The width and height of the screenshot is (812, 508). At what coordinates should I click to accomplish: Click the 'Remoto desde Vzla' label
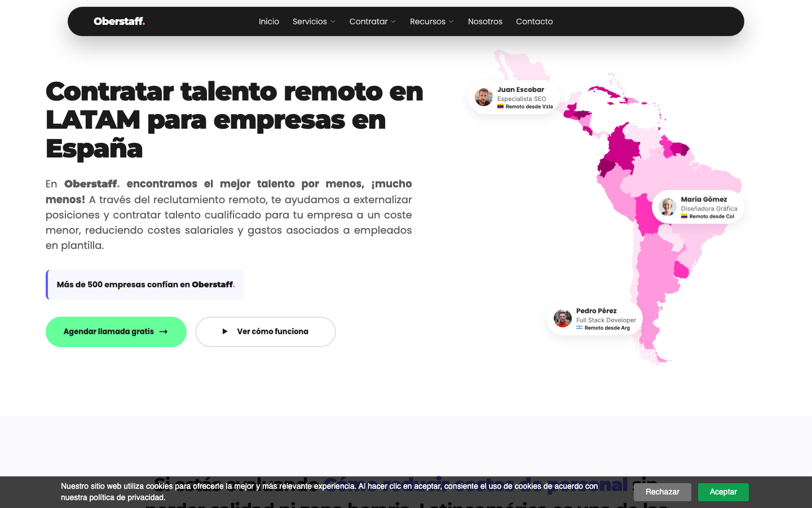tap(529, 107)
